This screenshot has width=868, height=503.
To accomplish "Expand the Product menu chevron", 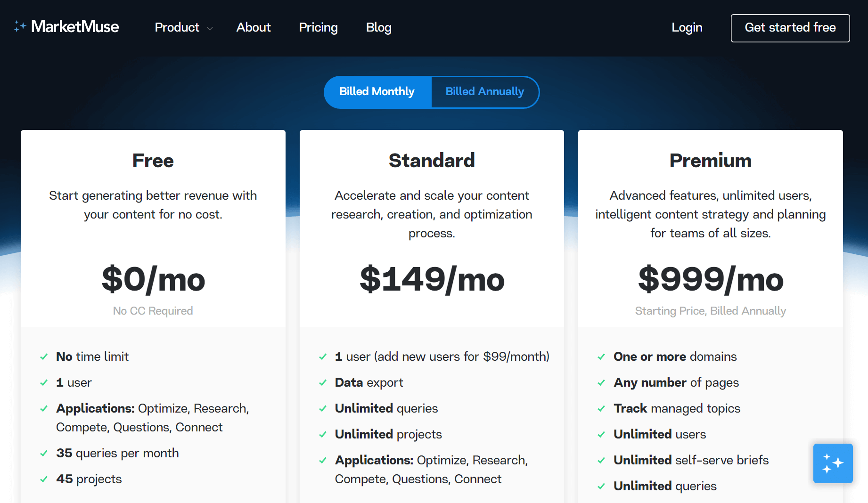I will [x=210, y=28].
